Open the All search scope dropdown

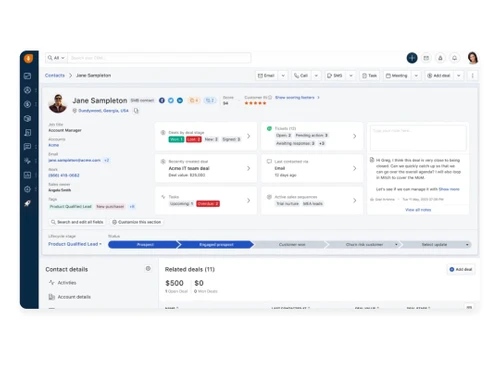pos(56,58)
